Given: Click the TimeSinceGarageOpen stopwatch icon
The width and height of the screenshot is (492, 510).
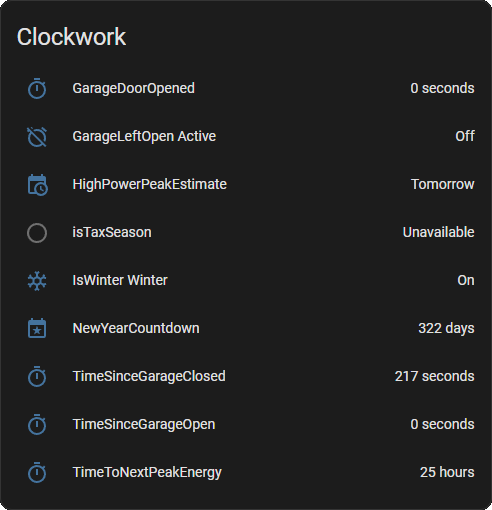Looking at the screenshot, I should (37, 424).
